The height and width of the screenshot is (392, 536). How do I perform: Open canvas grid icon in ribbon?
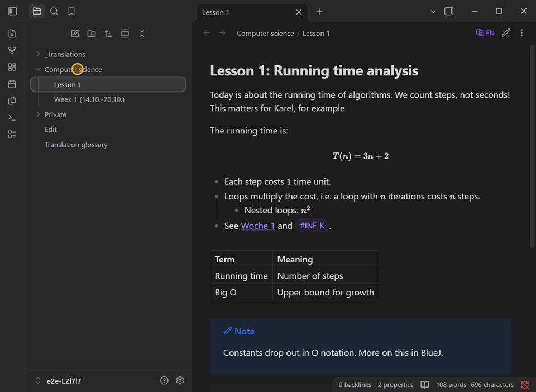point(12,67)
